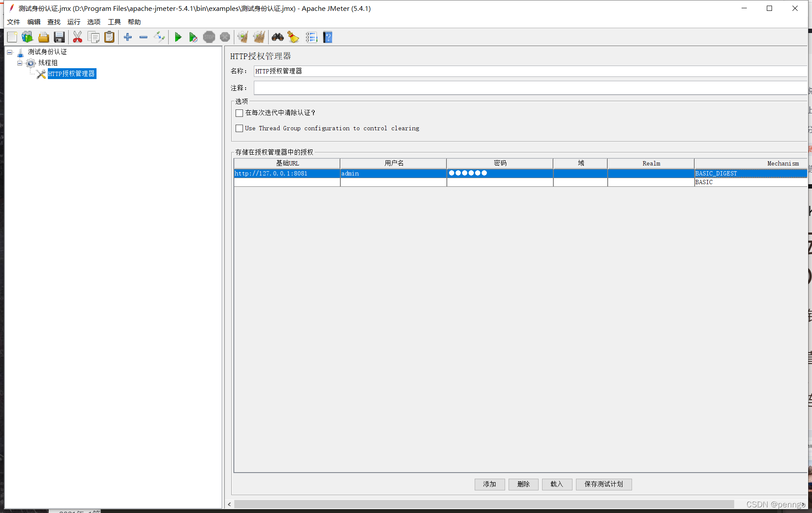The image size is (812, 513).
Task: Click the Clear results broom icon
Action: [243, 37]
